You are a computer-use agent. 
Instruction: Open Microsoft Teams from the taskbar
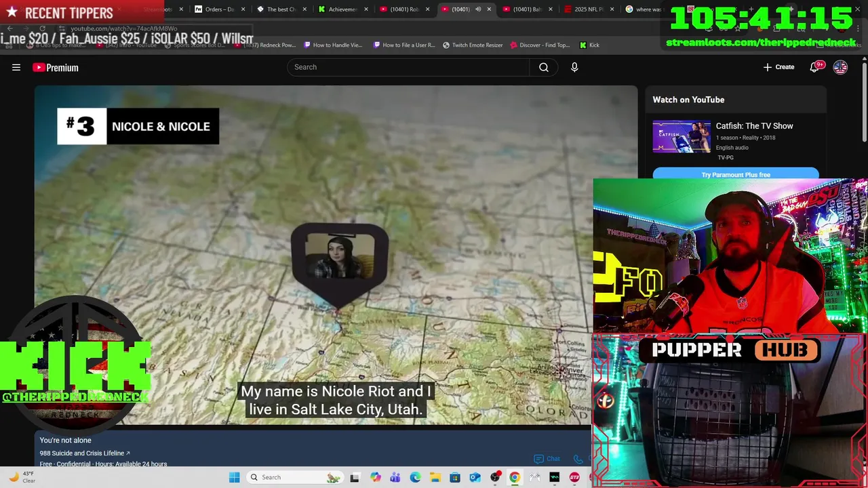(x=395, y=477)
